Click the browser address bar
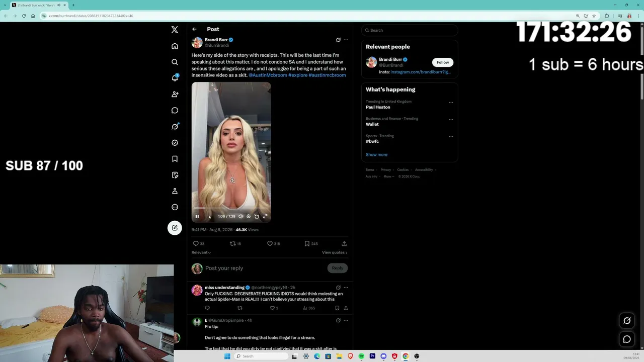The image size is (644, 362). [x=307, y=16]
